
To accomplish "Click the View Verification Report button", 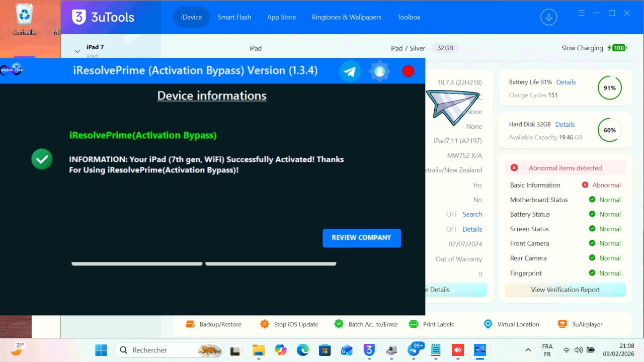I will (566, 290).
